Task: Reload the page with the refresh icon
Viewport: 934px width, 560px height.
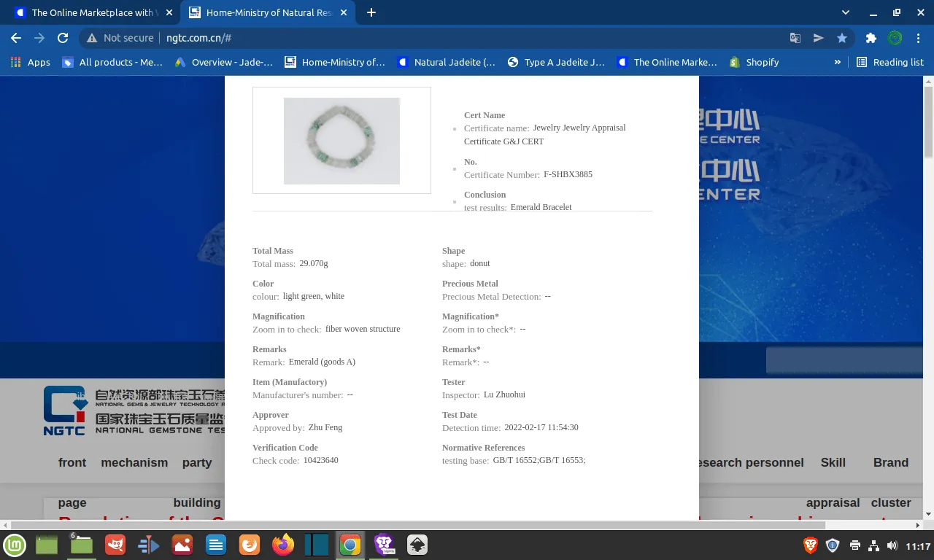Action: pos(63,38)
